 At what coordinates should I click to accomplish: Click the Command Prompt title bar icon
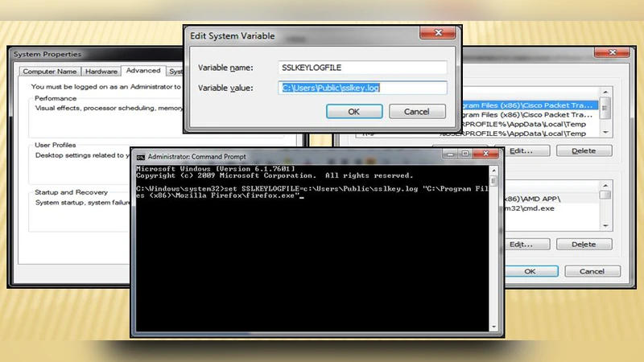pyautogui.click(x=139, y=156)
